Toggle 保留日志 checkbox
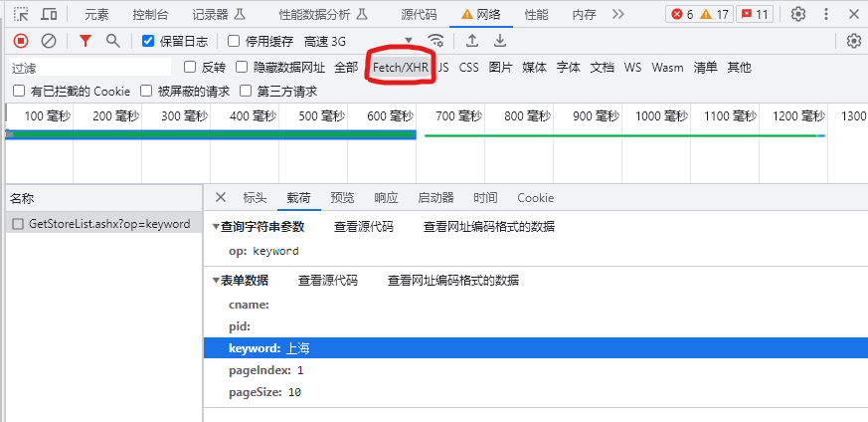The height and width of the screenshot is (422, 868). [x=148, y=41]
